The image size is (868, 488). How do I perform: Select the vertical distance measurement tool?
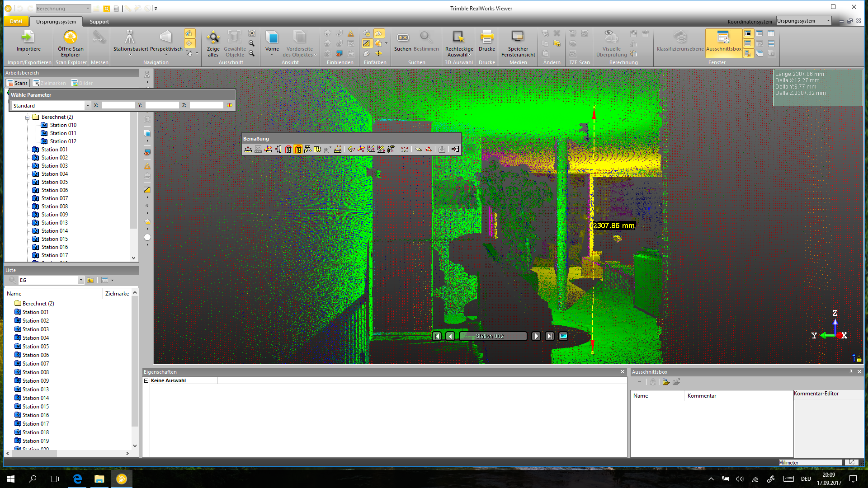[278, 149]
